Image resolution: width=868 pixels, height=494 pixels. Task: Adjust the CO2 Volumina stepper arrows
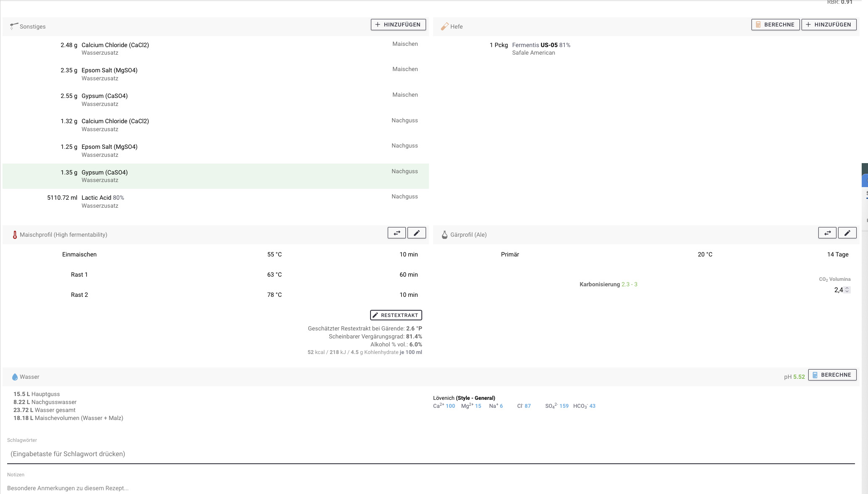(847, 290)
